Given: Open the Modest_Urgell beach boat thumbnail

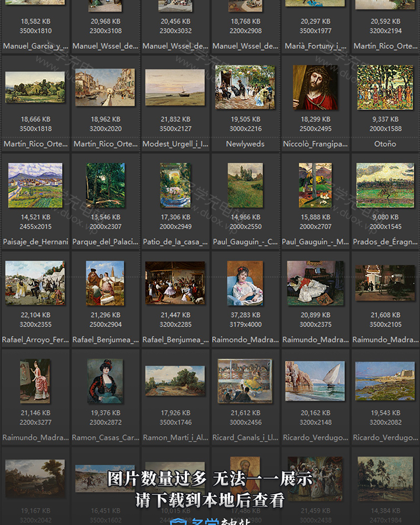Looking at the screenshot, I should click(x=175, y=87).
